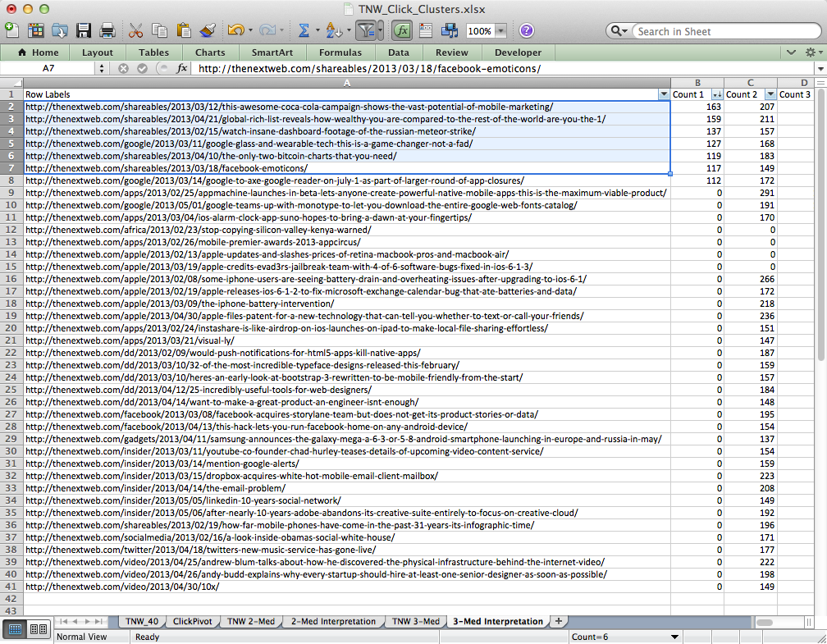Screen dimensions: 827x644
Task: Click the Save (floppy disk) icon
Action: (x=84, y=30)
